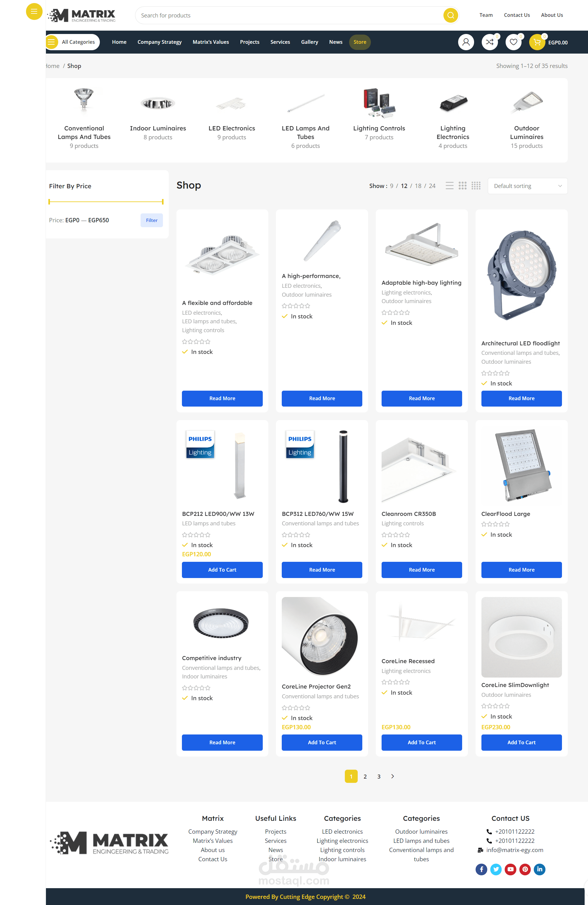Focus the Search for products field
Screen dimensions: 588x905
coord(289,15)
